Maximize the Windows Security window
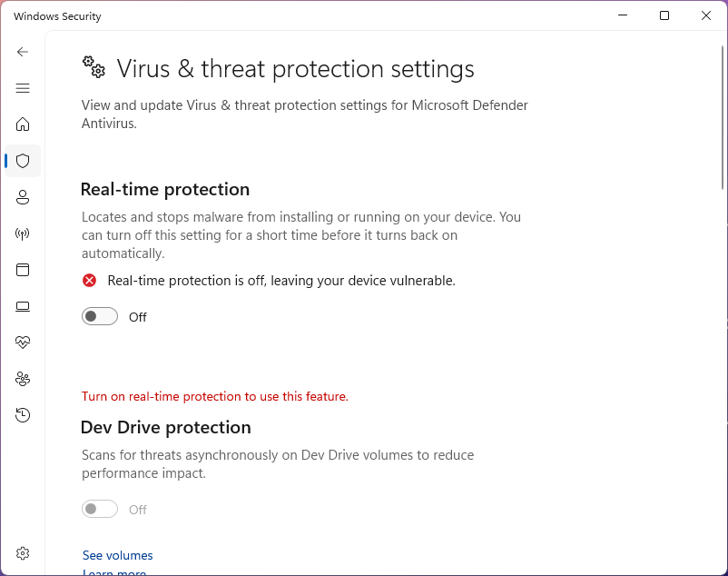The image size is (728, 576). tap(664, 15)
